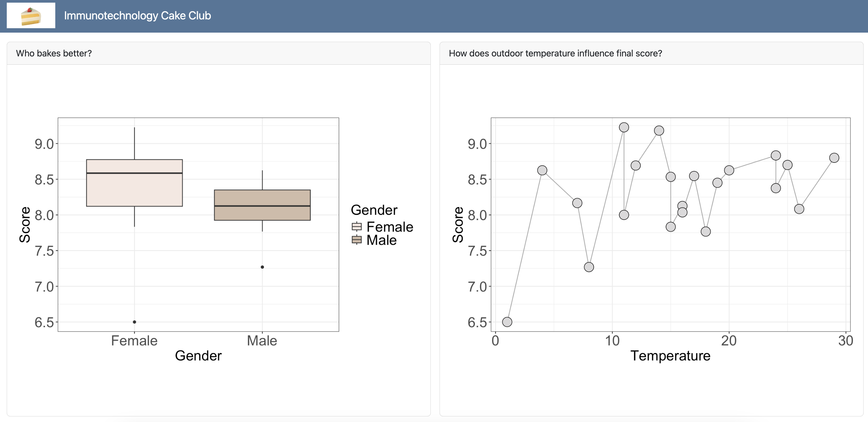The image size is (868, 422).
Task: Click the Male outlier dot below the box
Action: [x=262, y=267]
